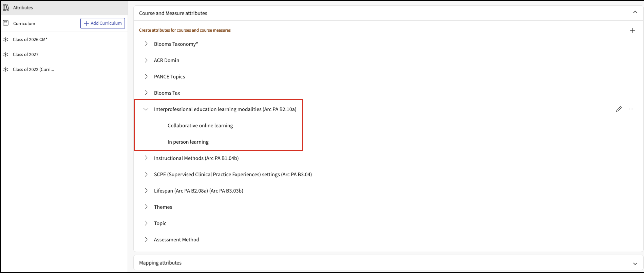Select the Attributes menu item

23,7
